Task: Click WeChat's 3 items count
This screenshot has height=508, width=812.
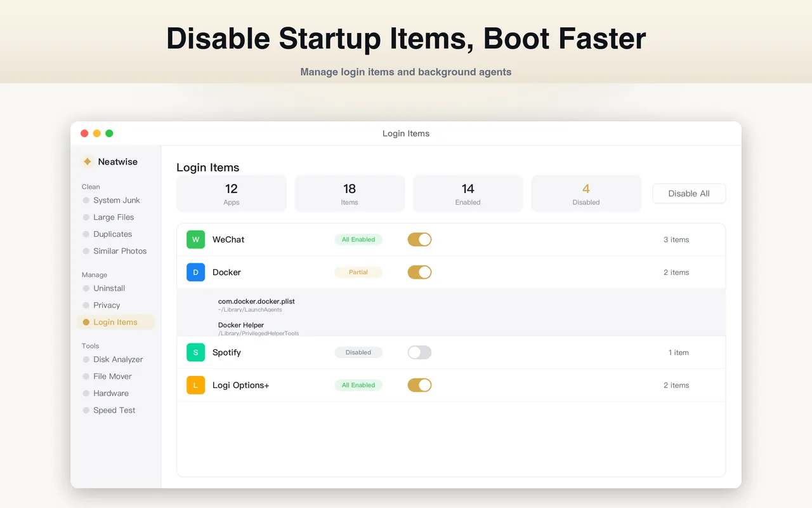Action: (676, 239)
